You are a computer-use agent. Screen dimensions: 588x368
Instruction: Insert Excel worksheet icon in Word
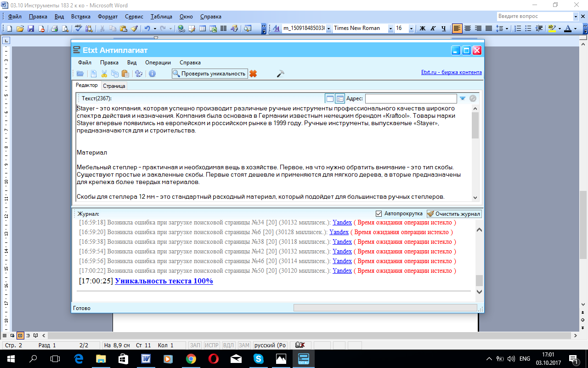pos(213,29)
